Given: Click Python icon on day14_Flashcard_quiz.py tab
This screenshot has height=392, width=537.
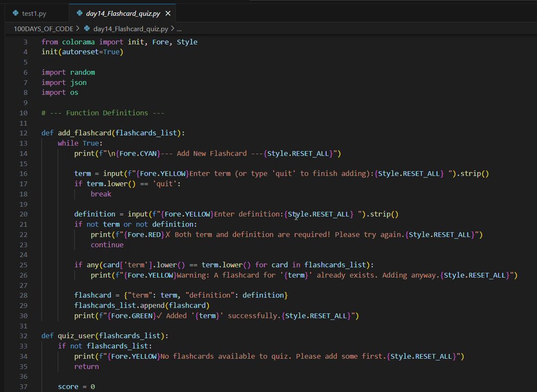Looking at the screenshot, I should [x=80, y=14].
